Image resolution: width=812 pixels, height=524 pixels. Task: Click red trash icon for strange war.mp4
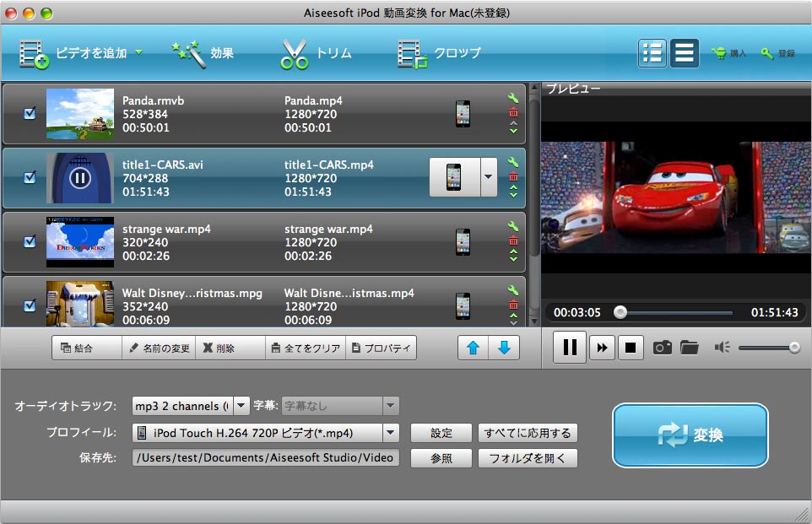513,240
